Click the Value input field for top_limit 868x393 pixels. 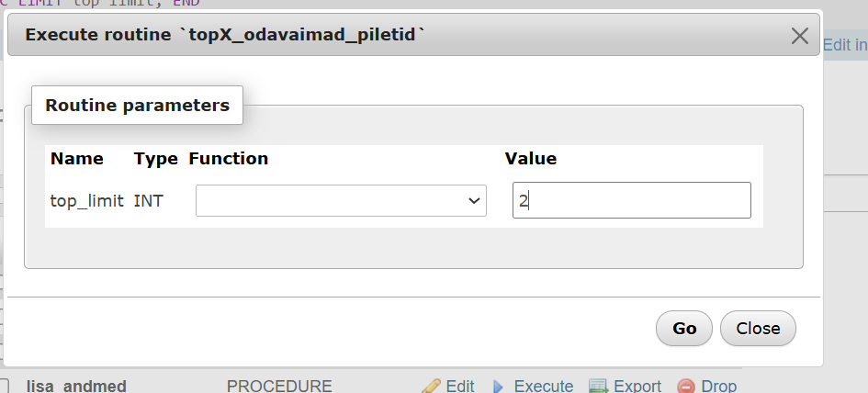pos(631,200)
